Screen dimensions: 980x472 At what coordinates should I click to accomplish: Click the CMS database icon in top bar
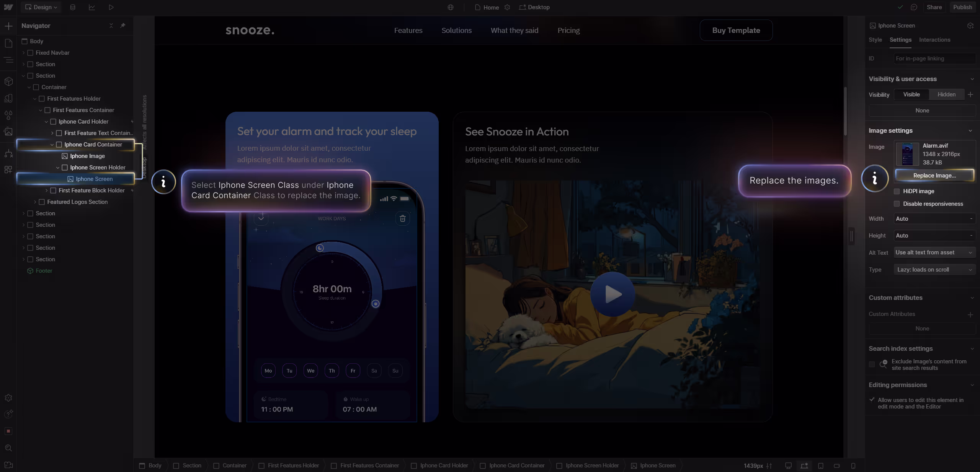tap(73, 7)
